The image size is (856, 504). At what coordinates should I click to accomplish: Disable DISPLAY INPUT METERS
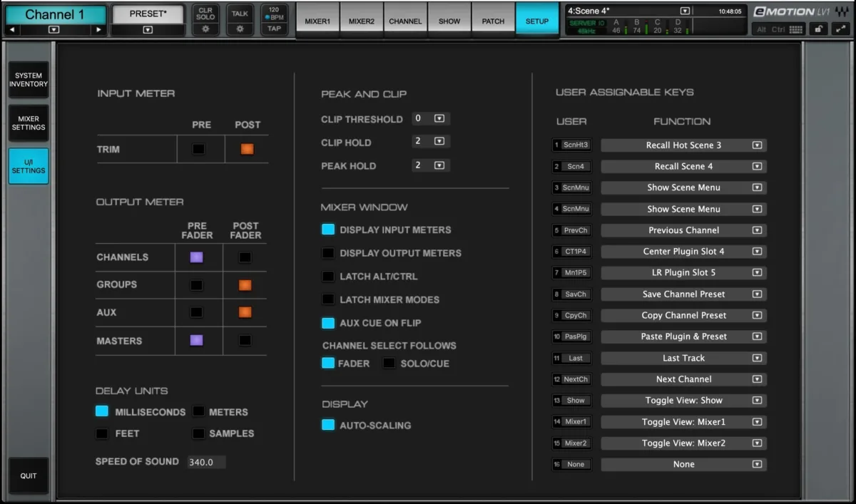[328, 230]
